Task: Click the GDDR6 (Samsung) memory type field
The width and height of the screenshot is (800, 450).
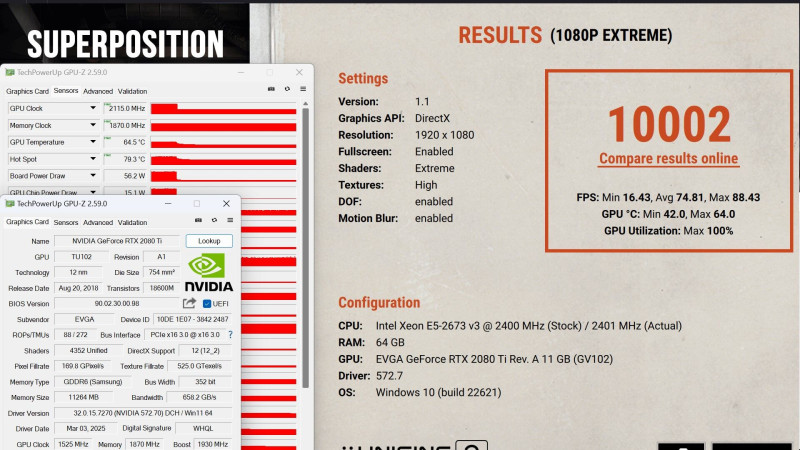Action: point(93,382)
